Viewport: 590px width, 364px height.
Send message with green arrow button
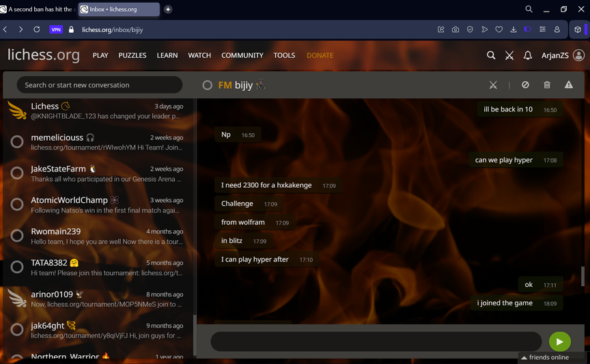pyautogui.click(x=559, y=341)
